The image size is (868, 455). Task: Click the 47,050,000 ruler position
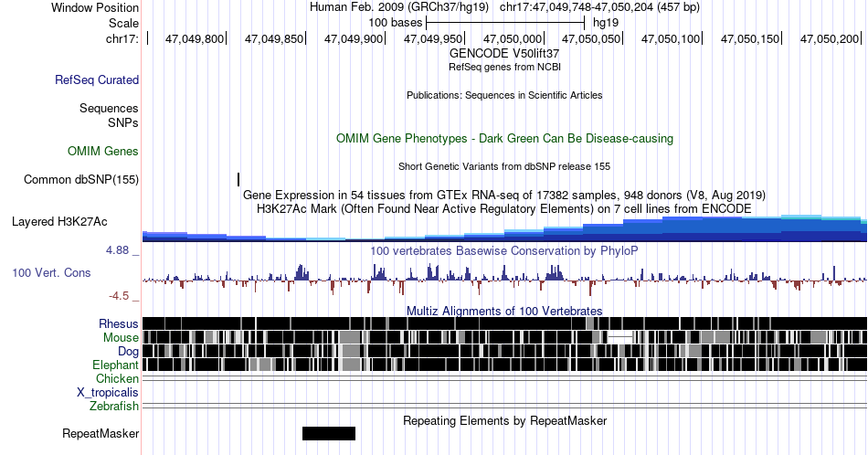pos(513,38)
